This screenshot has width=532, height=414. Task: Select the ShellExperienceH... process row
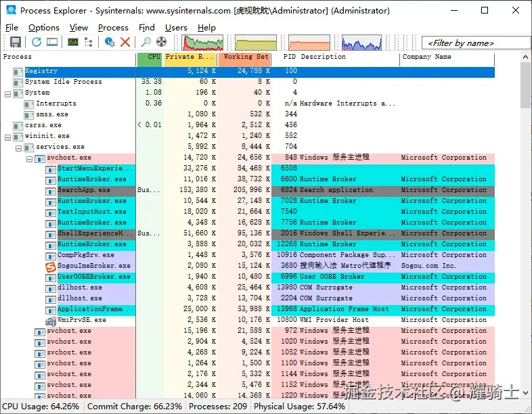(248, 233)
